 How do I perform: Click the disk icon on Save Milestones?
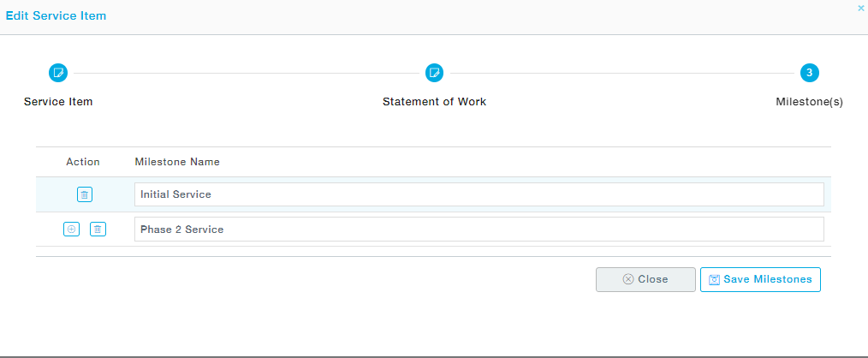(x=714, y=280)
